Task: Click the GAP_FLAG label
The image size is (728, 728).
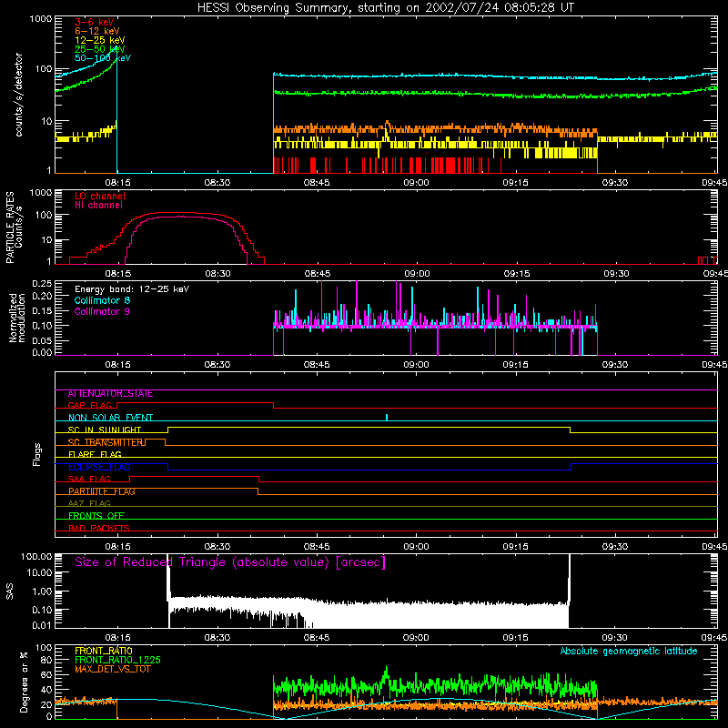Action: (89, 405)
